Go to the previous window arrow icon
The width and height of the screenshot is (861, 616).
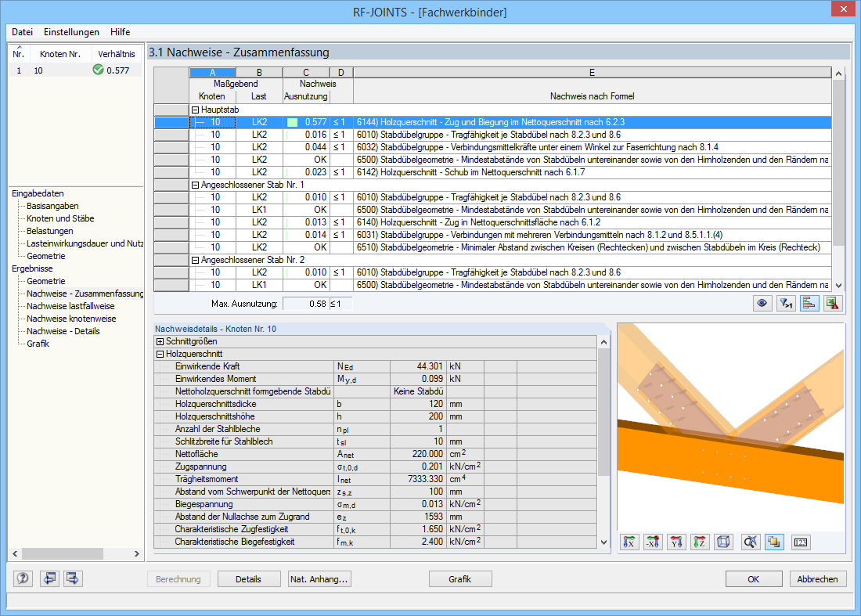(49, 578)
